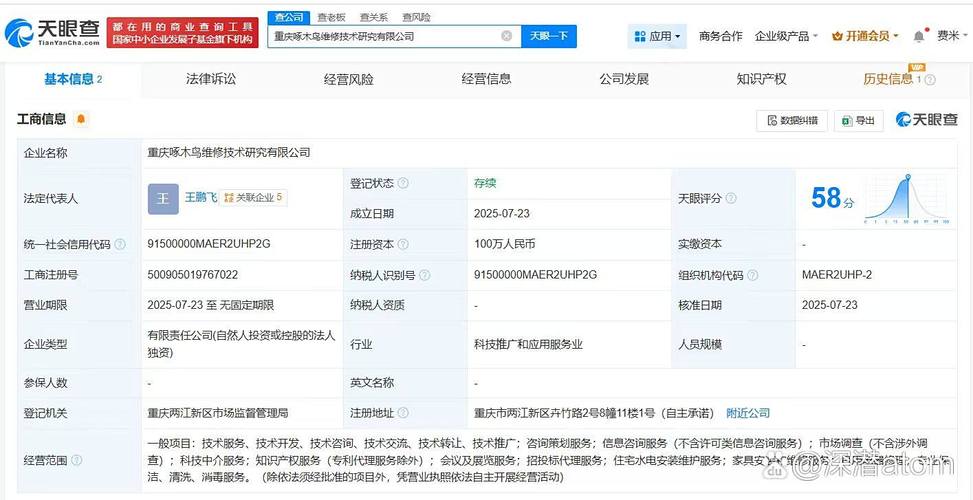Select the 有限责任公司 enterprise type text
This screenshot has height=500, width=973.
click(241, 344)
